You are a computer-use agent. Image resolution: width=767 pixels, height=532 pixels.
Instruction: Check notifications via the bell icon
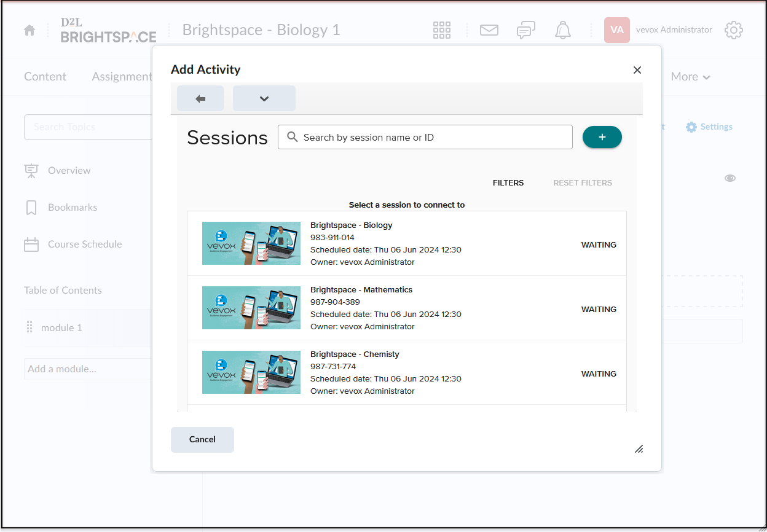(x=562, y=29)
